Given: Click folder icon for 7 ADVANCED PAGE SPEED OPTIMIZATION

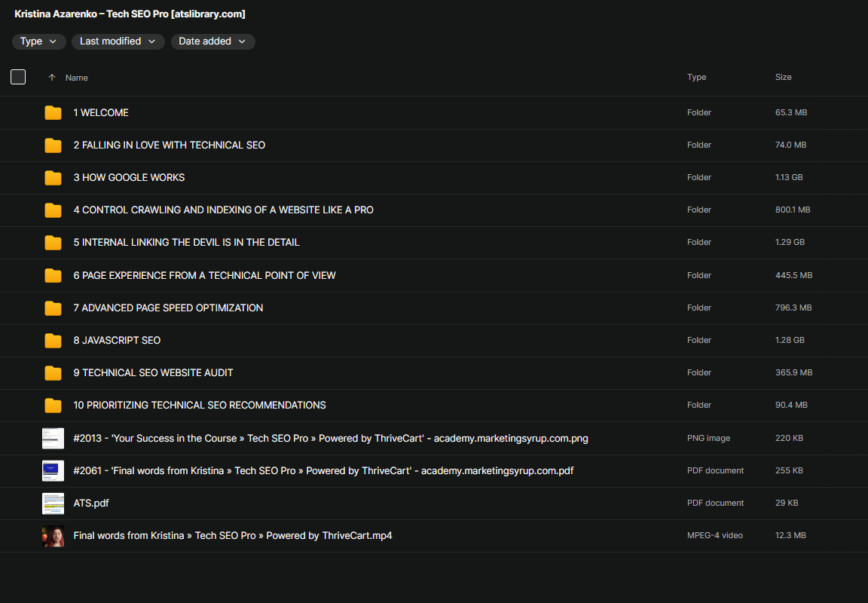Looking at the screenshot, I should click(53, 308).
